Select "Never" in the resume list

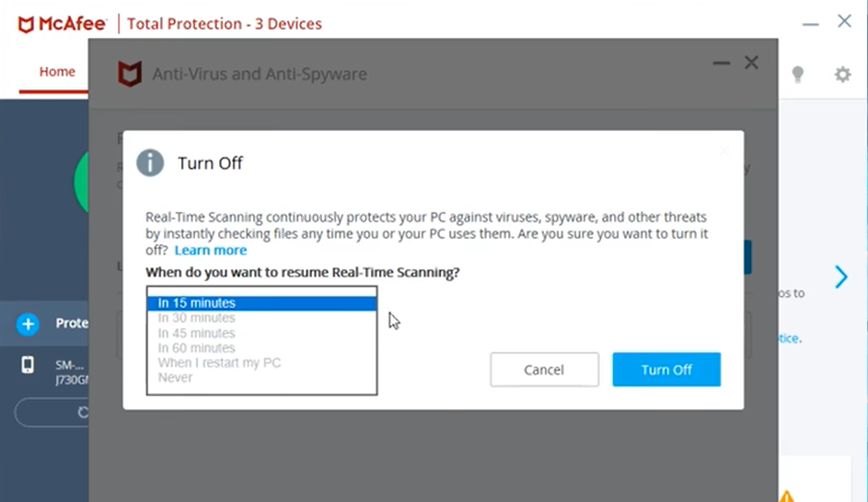point(175,378)
